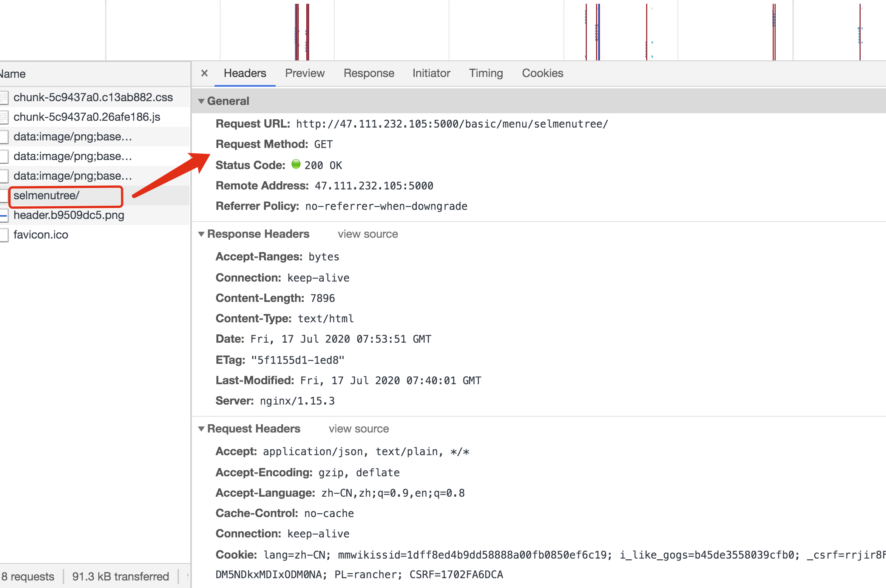Click the Content-Type text/html value
This screenshot has height=588, width=886.
click(x=326, y=319)
